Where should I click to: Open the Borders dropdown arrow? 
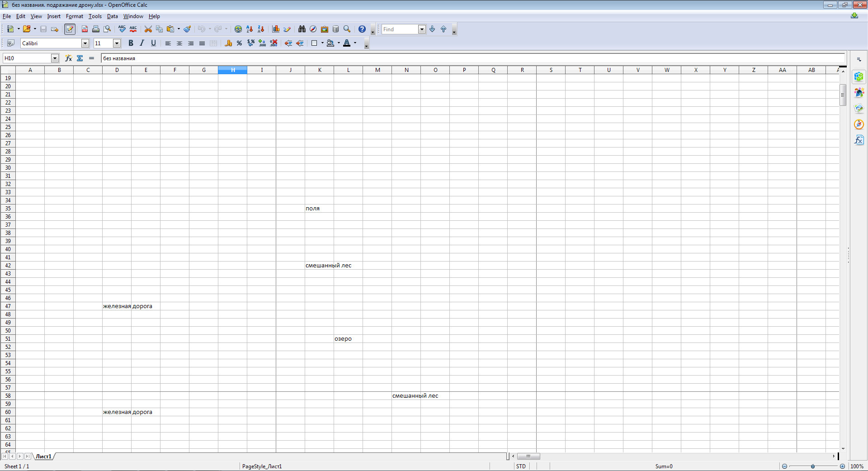point(322,43)
